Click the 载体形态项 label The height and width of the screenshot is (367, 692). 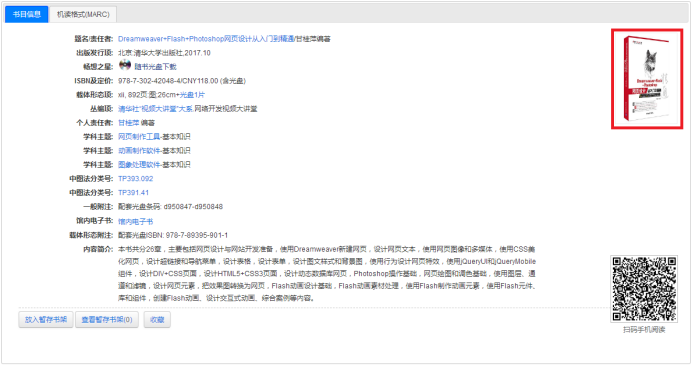click(x=94, y=95)
